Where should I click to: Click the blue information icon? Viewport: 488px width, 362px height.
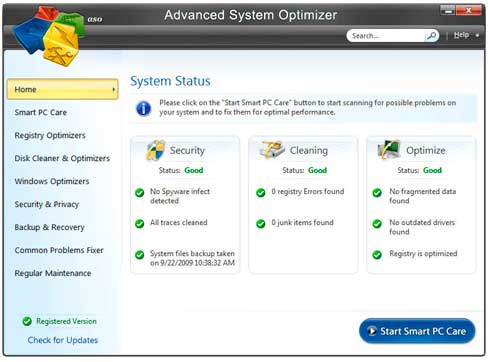[143, 109]
